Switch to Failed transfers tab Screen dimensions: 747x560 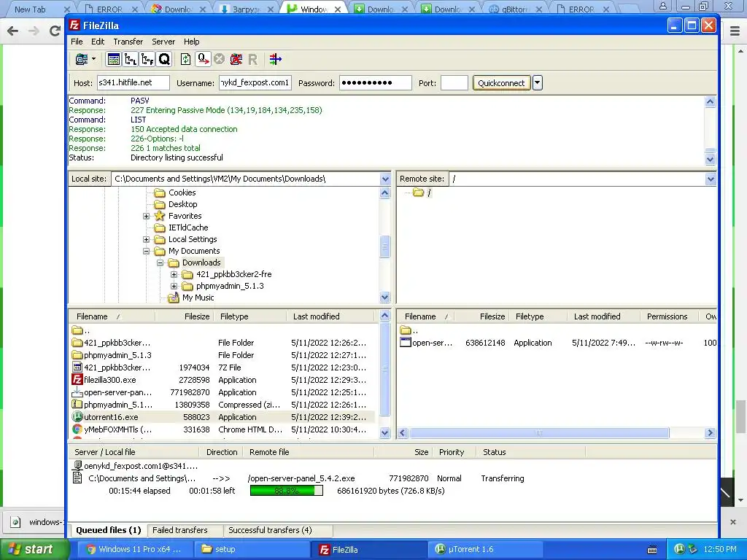click(179, 530)
